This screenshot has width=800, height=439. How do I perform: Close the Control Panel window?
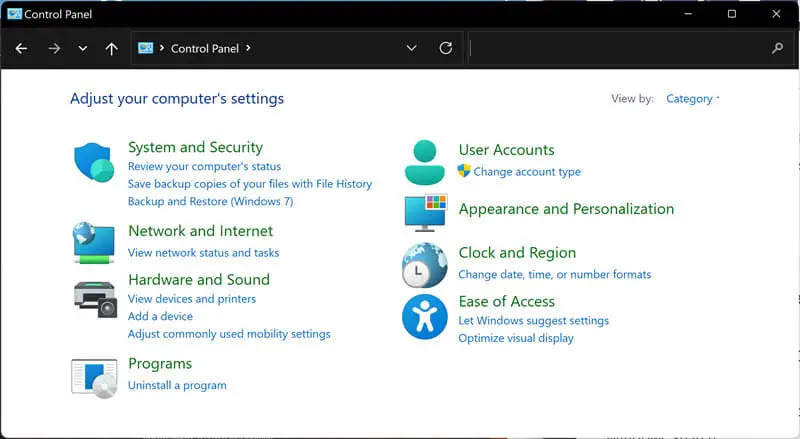click(x=776, y=14)
